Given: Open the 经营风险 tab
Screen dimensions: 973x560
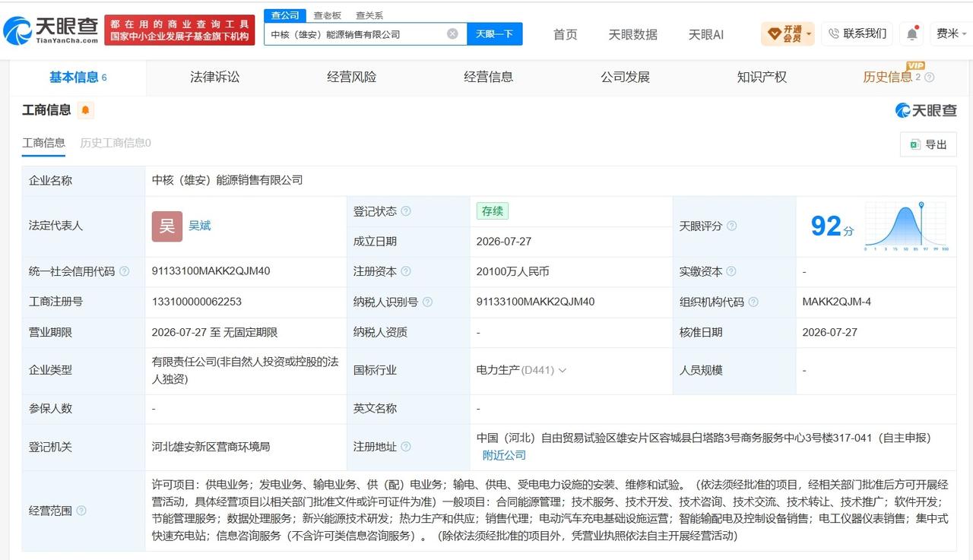Looking at the screenshot, I should 351,77.
